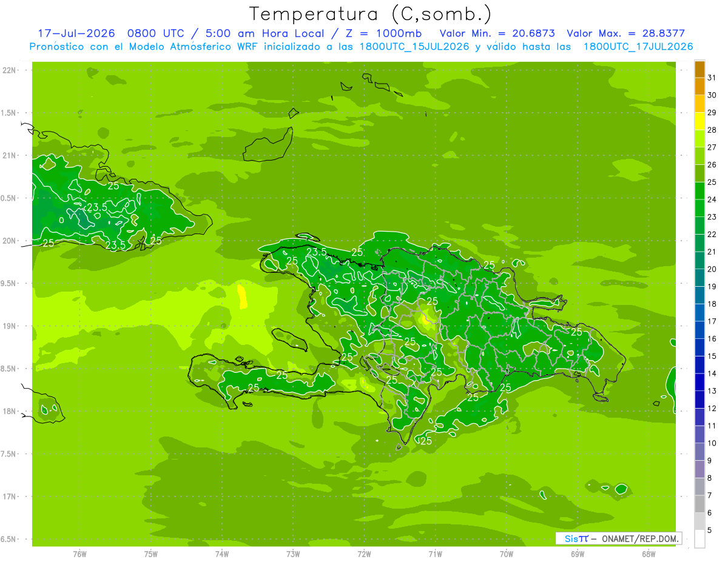Click the 'Valor Max. = 28.8377' value
This screenshot has height=562, width=728.
[x=625, y=33]
